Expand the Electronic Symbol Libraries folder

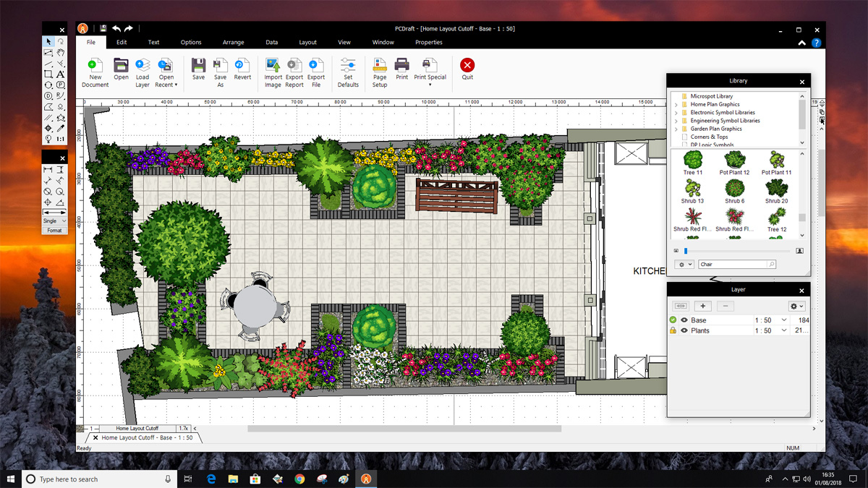pyautogui.click(x=676, y=113)
